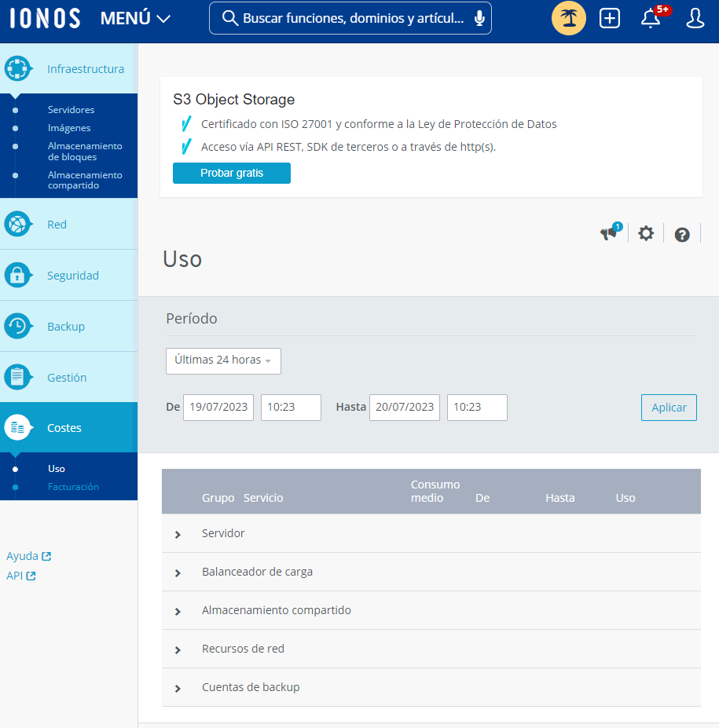719x728 pixels.
Task: Click the Hasta date field 20/07/2023
Action: coord(405,407)
